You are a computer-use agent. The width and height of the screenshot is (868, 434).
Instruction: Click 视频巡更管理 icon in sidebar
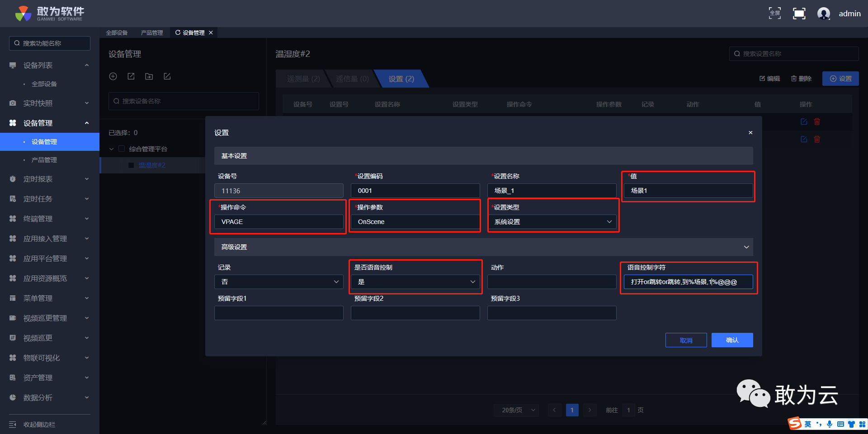pos(13,318)
